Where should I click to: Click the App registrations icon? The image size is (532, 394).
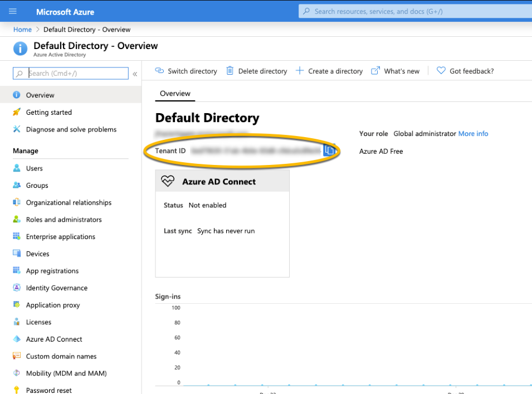[x=17, y=270]
